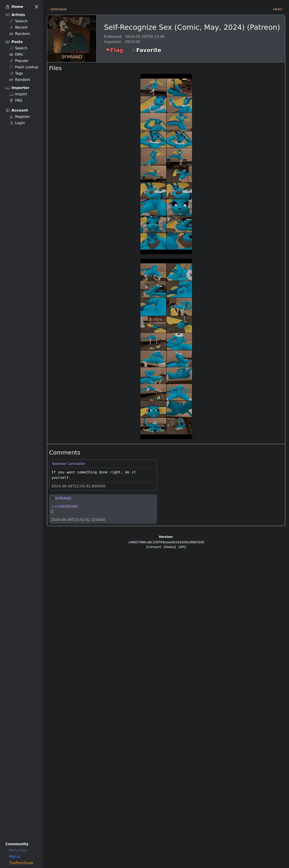The width and height of the screenshot is (289, 868).
Task: Click the version hash c40837408ca8c339f69eaeede2e8329e28867b50
Action: click(x=166, y=542)
